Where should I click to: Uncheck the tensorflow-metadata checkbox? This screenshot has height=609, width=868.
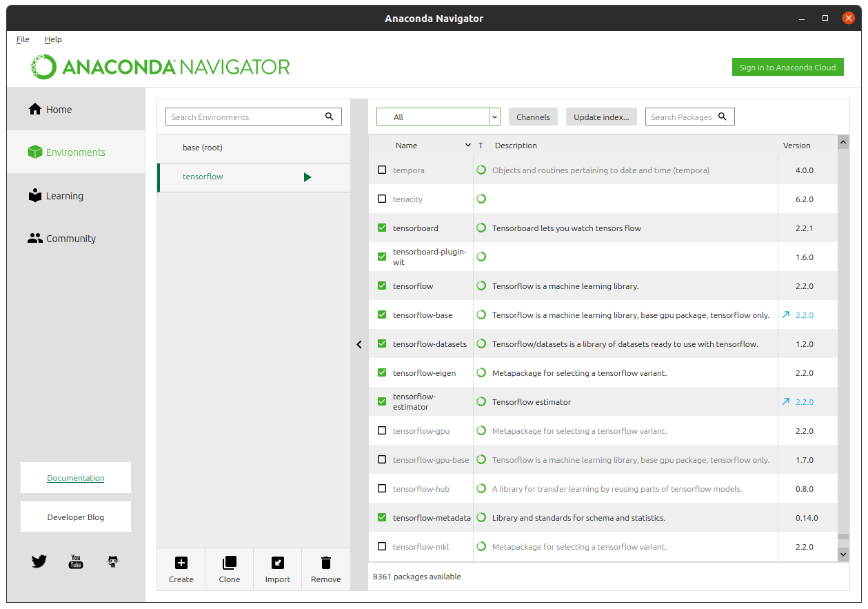click(x=382, y=517)
